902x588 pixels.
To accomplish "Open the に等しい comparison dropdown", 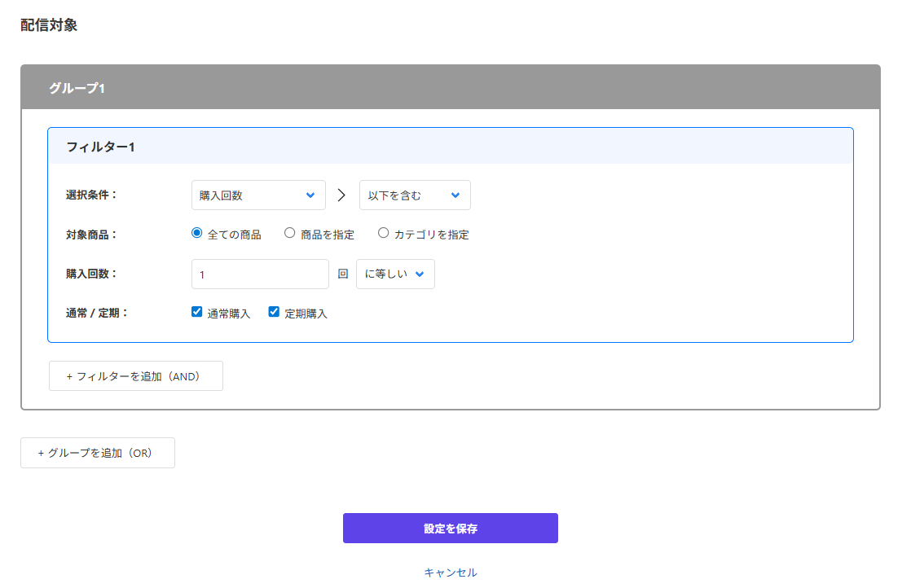I will 395,274.
